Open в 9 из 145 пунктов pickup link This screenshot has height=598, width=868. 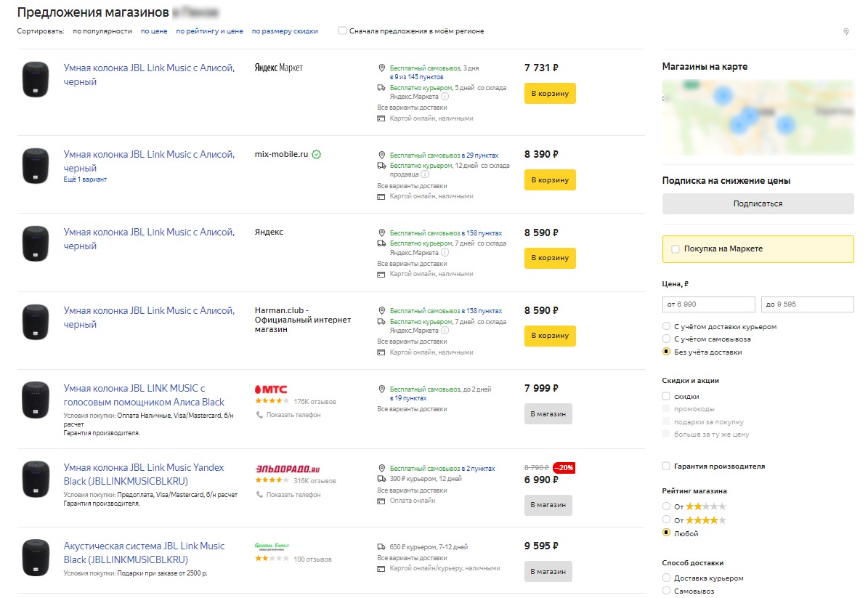coord(416,77)
